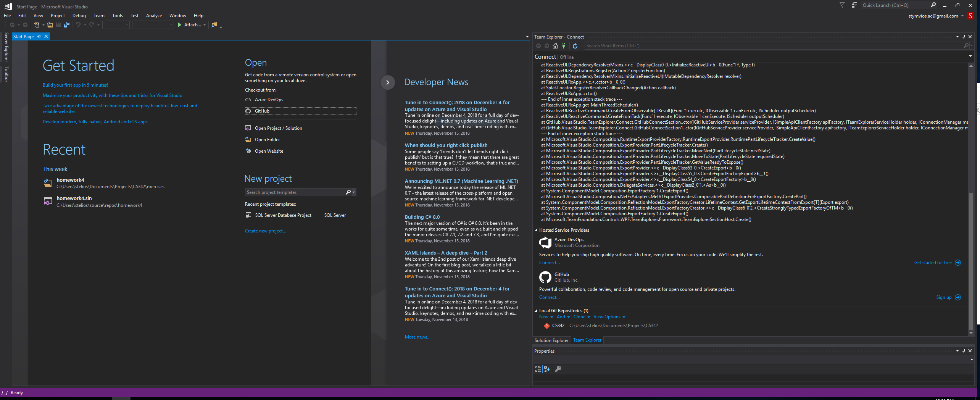The height and width of the screenshot is (400, 980).
Task: Click the Alphabetical sort icon in Properties
Action: pyautogui.click(x=547, y=369)
